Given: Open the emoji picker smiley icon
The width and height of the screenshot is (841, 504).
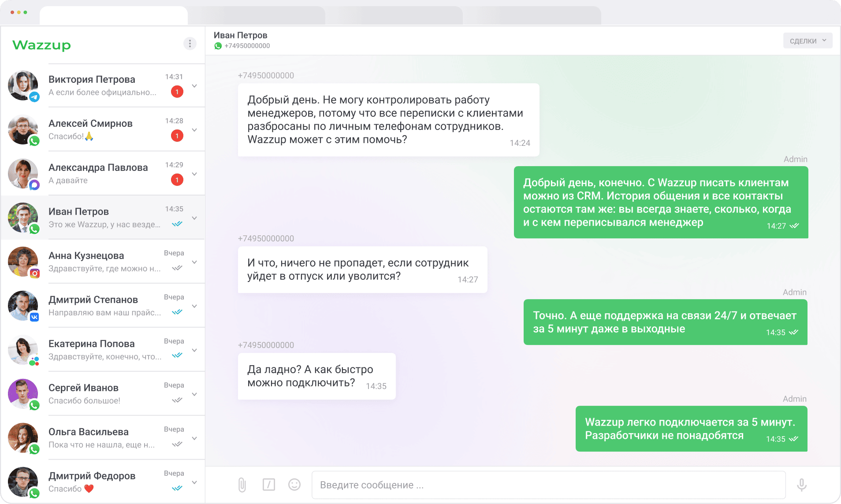Looking at the screenshot, I should point(294,485).
